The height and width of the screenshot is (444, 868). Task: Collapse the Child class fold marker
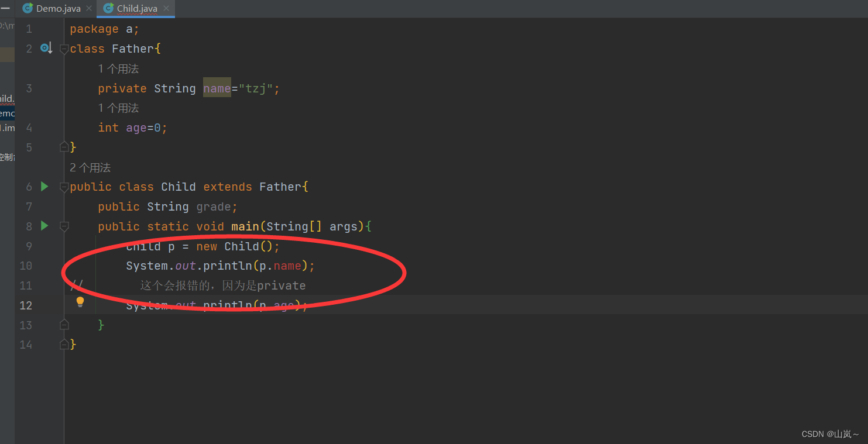(x=64, y=187)
